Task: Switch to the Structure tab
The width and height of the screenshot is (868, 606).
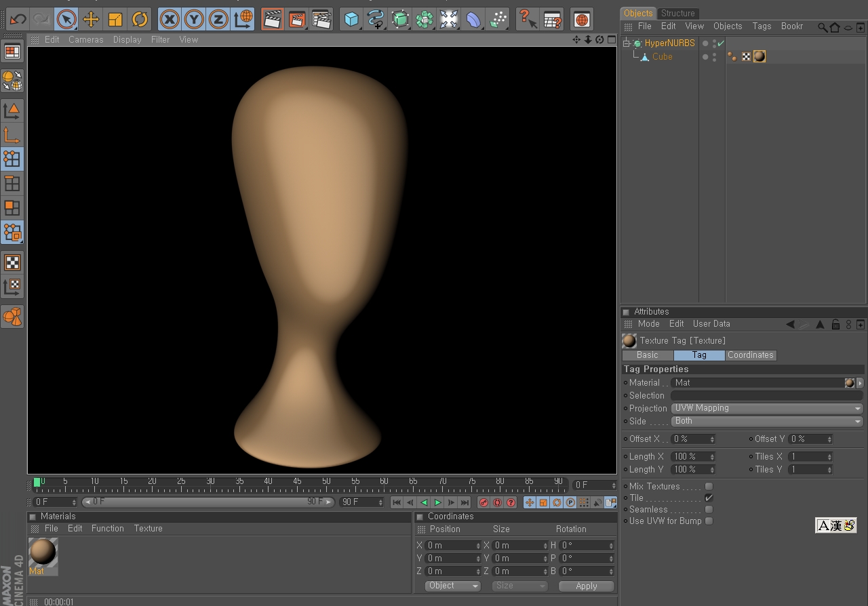Action: pos(678,13)
